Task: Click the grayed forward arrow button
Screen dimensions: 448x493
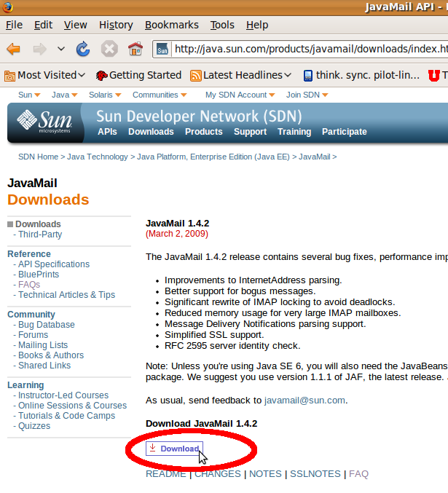Action: click(x=39, y=49)
